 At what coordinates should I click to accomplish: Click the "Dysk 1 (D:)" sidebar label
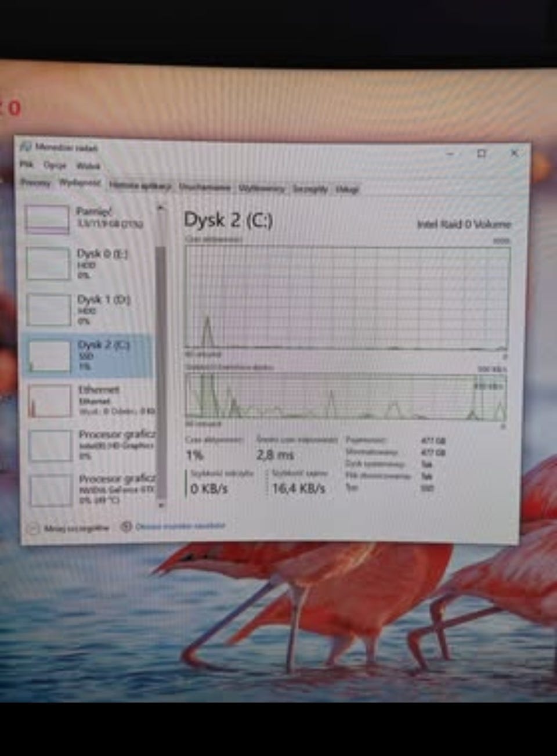[104, 300]
